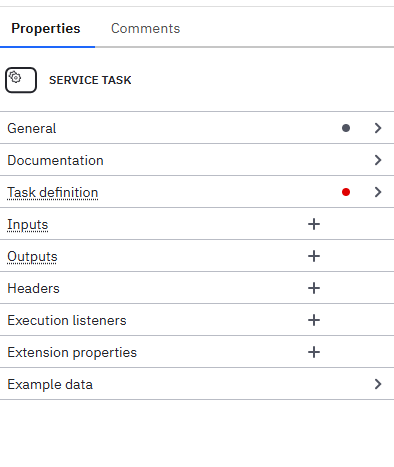The width and height of the screenshot is (394, 467).
Task: Click the Inputs section label
Action: coord(28,225)
